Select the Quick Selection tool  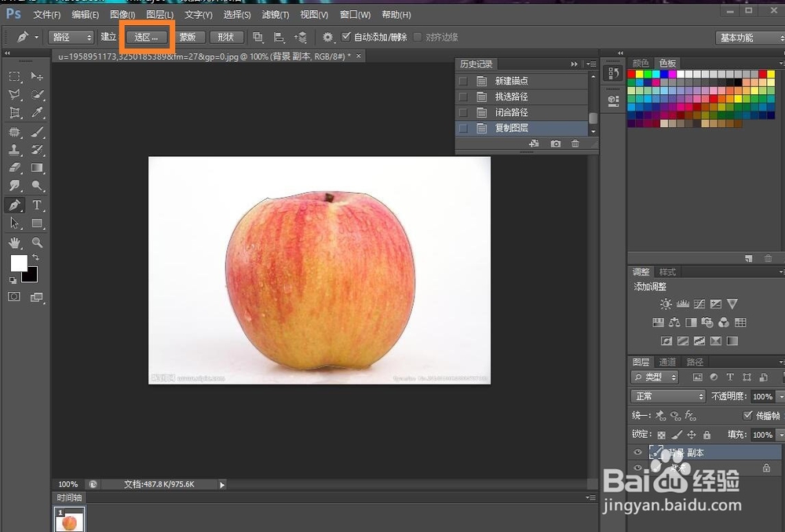click(x=37, y=94)
